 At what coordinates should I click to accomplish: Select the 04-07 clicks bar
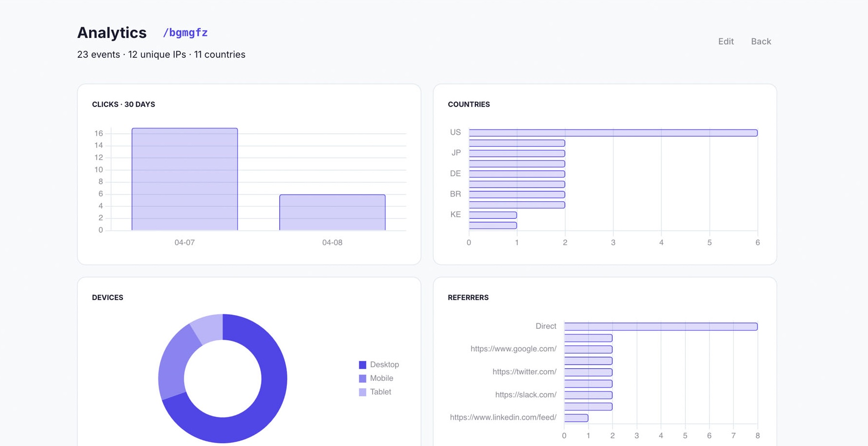click(184, 179)
